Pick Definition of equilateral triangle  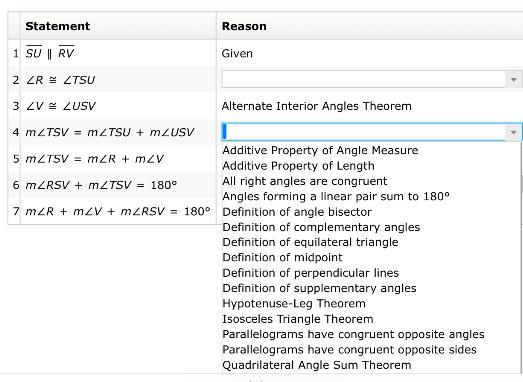(x=310, y=242)
